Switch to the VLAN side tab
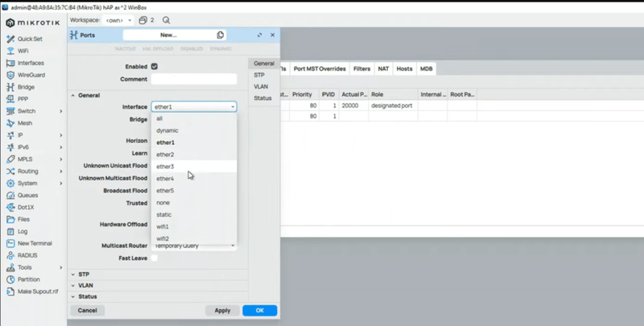Screen dimensions: 644x326 pyautogui.click(x=261, y=86)
